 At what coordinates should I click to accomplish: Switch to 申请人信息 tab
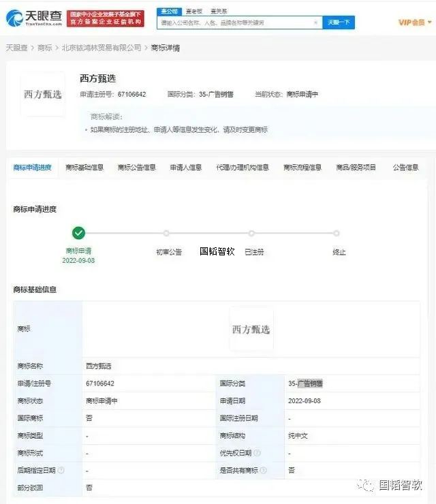[x=186, y=168]
